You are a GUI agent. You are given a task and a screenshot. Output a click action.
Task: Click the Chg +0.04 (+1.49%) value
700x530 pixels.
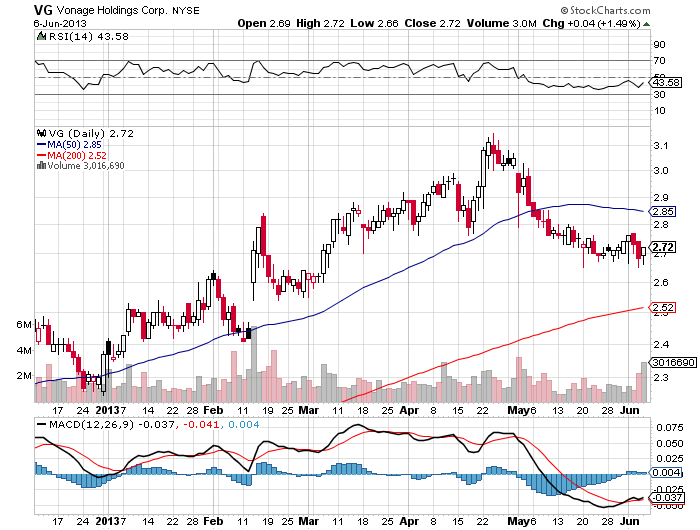click(x=592, y=23)
